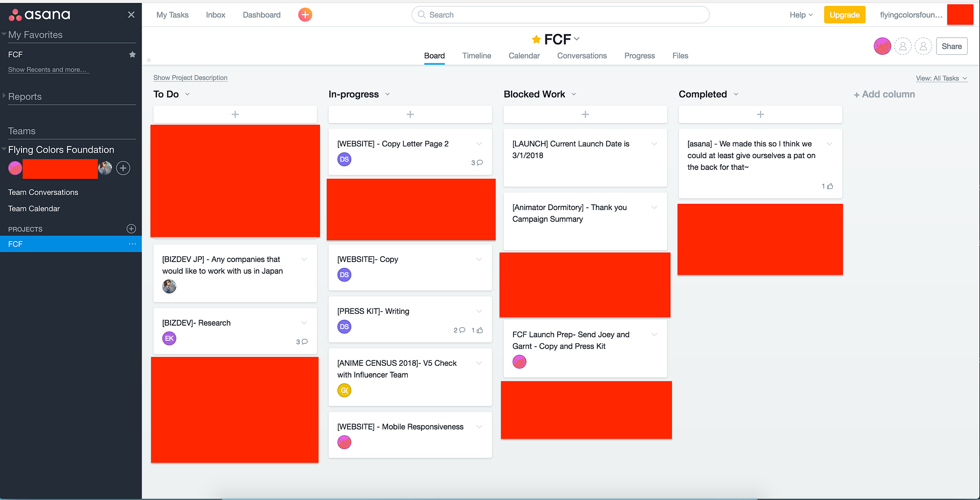
Task: Open the FCF project title dropdown
Action: pos(577,39)
